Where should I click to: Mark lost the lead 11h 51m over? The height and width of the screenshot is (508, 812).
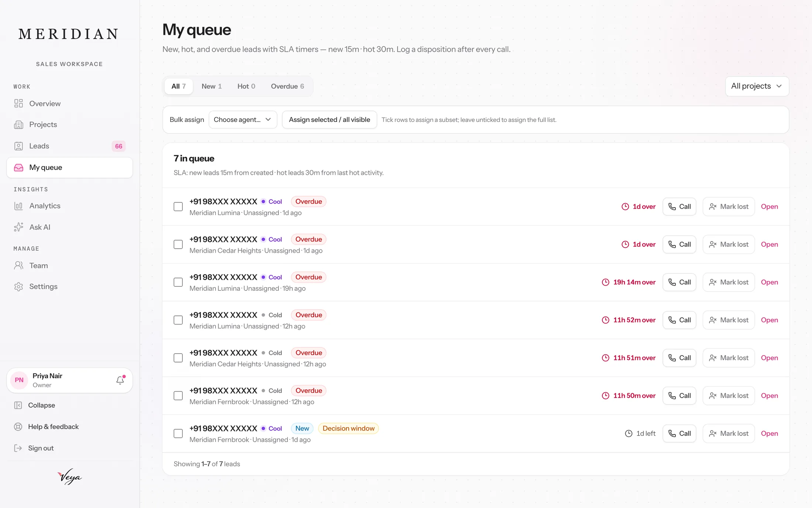729,358
